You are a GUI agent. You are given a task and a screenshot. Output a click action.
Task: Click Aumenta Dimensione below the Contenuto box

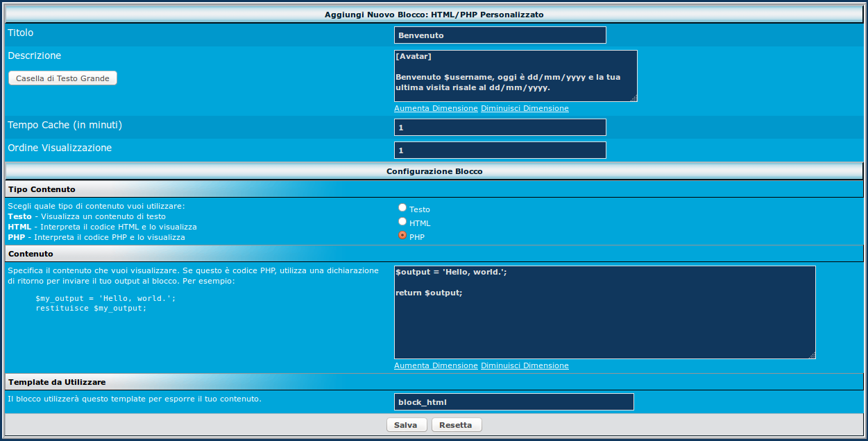(436, 366)
